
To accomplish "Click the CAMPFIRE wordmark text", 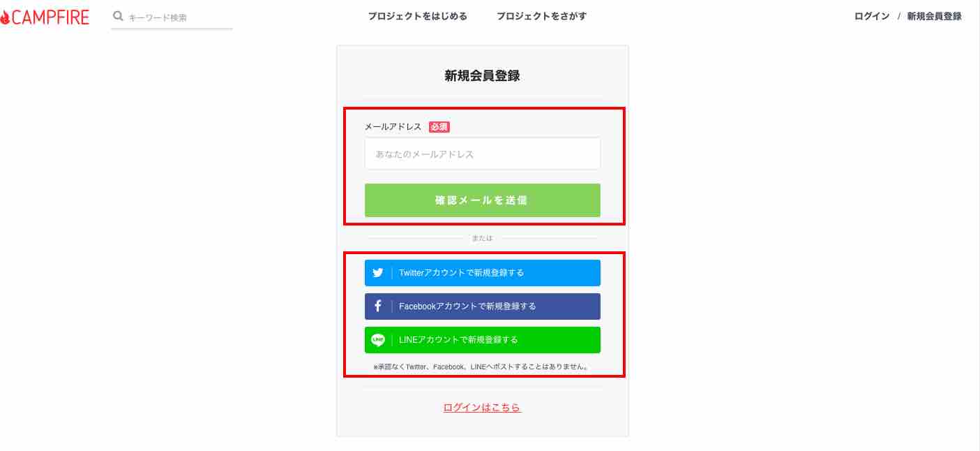I will [50, 17].
